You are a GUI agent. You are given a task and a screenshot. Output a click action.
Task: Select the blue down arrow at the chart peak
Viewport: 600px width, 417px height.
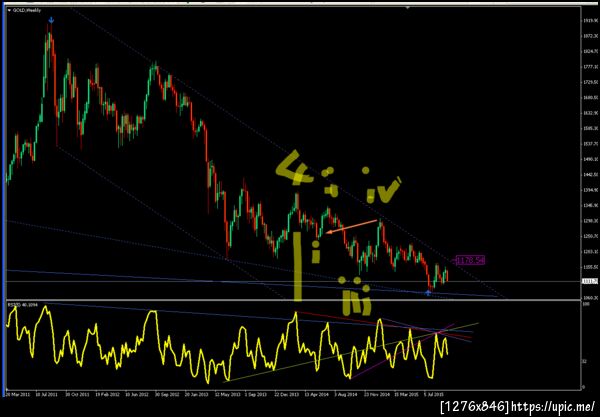tap(51, 20)
